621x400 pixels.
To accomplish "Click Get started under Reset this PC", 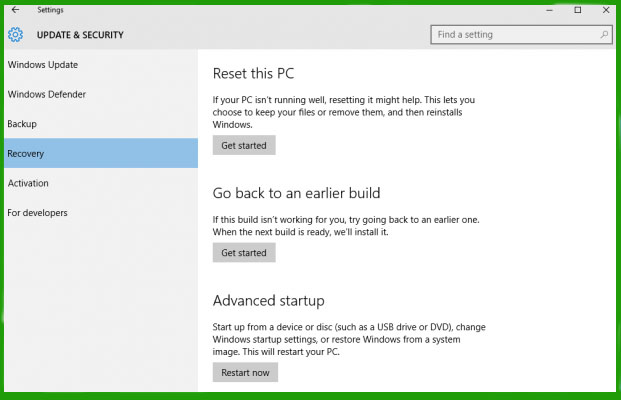I will (x=244, y=145).
